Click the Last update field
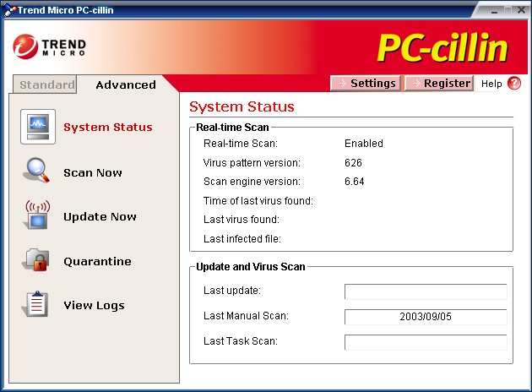Viewport: 532px width, 392px height. click(x=426, y=291)
